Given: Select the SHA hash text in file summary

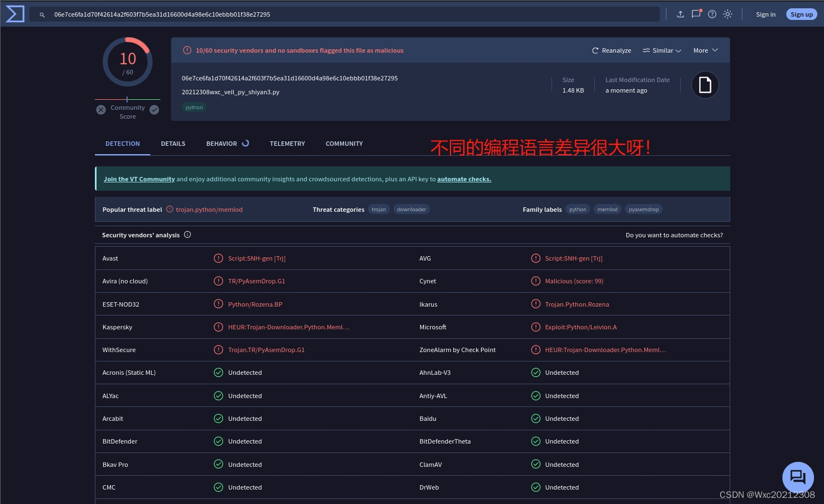Looking at the screenshot, I should click(290, 78).
